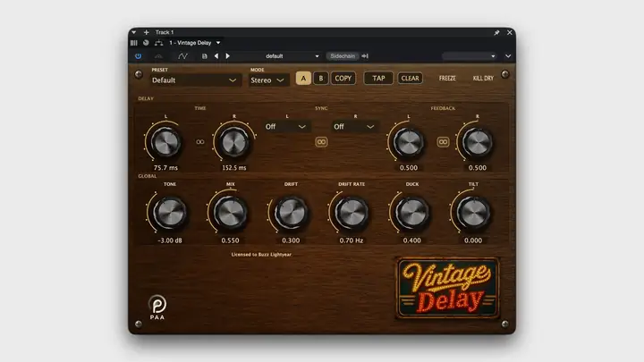Click the Vintage Delay logo badge
Screen dimensions: 644x362
(x=448, y=288)
